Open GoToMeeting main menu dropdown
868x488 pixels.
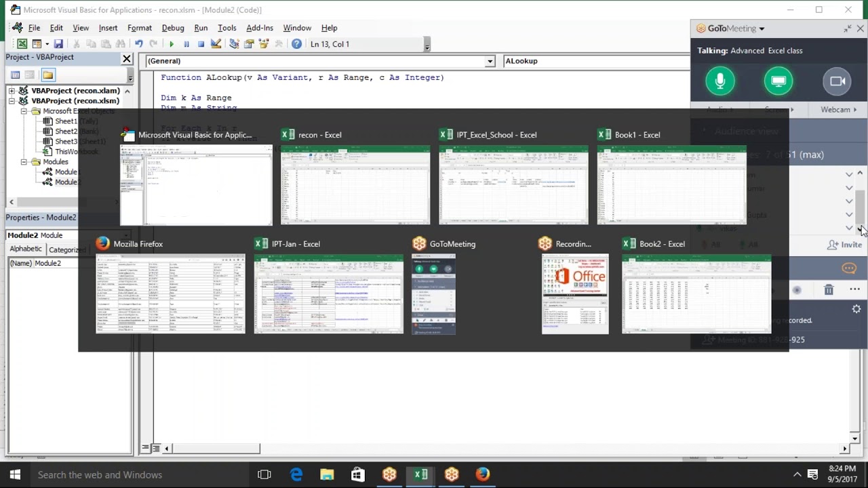pyautogui.click(x=762, y=28)
